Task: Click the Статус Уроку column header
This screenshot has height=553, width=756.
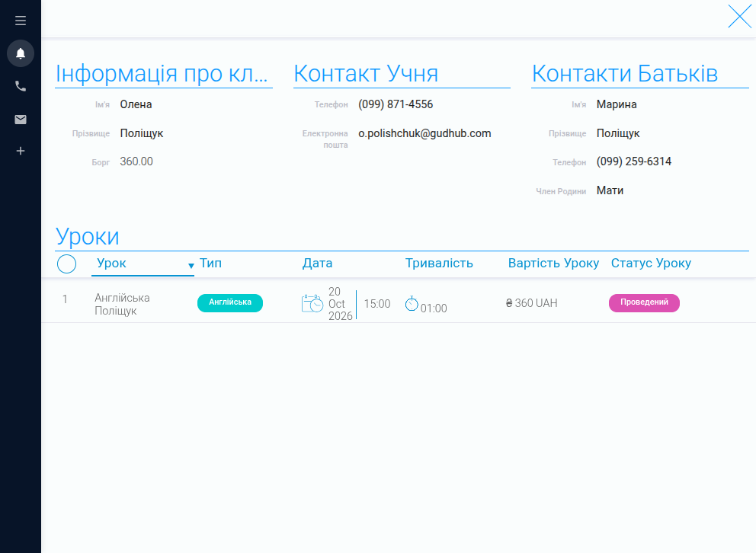Action: point(651,263)
